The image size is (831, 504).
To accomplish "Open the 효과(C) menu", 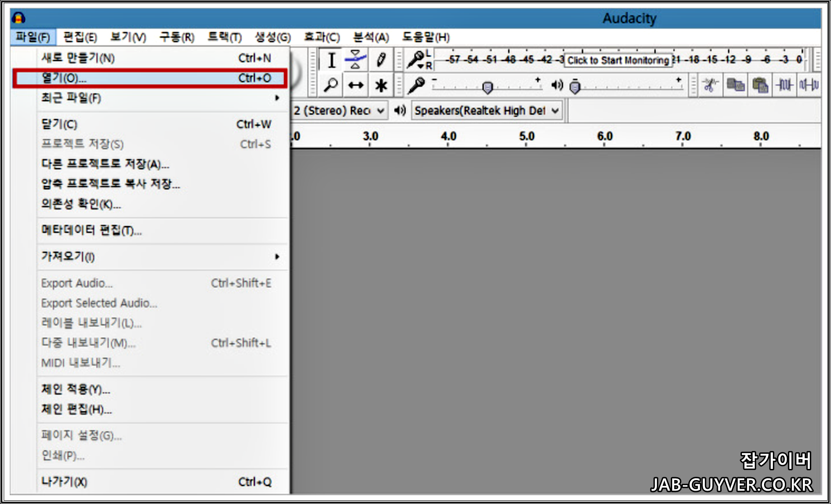I will coord(322,37).
